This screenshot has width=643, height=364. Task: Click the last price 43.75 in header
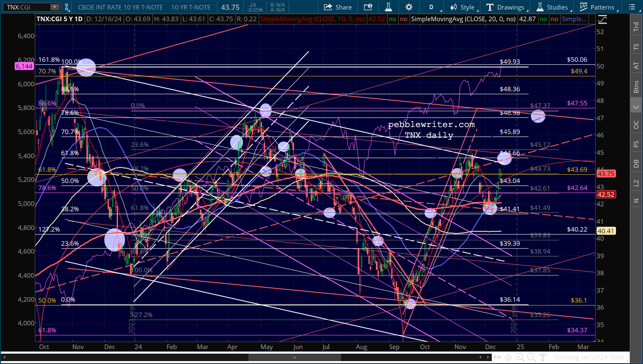tap(230, 7)
